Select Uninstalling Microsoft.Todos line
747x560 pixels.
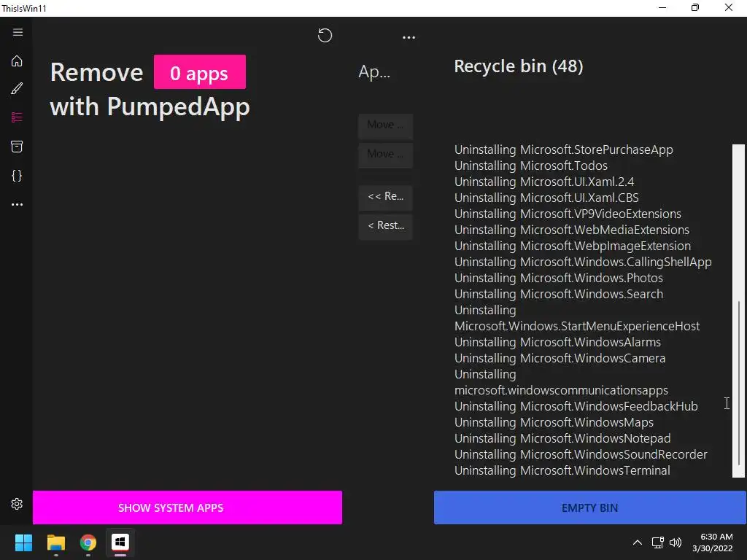tap(531, 166)
